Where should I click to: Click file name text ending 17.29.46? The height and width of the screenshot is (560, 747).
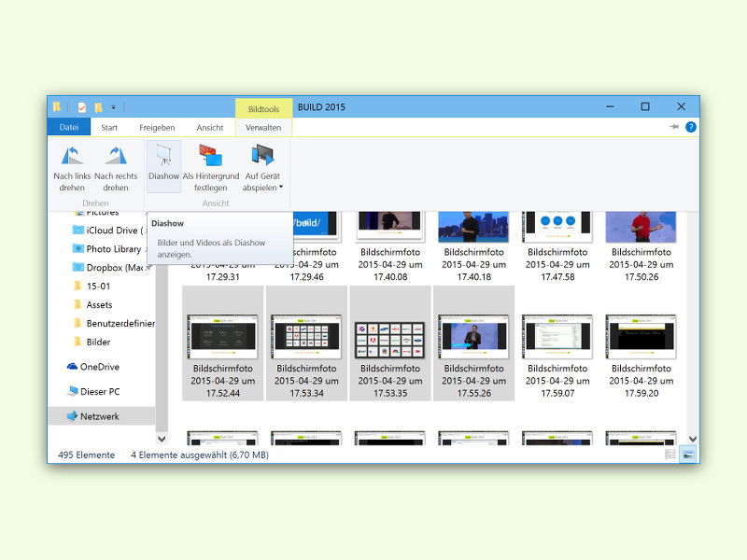pyautogui.click(x=314, y=265)
